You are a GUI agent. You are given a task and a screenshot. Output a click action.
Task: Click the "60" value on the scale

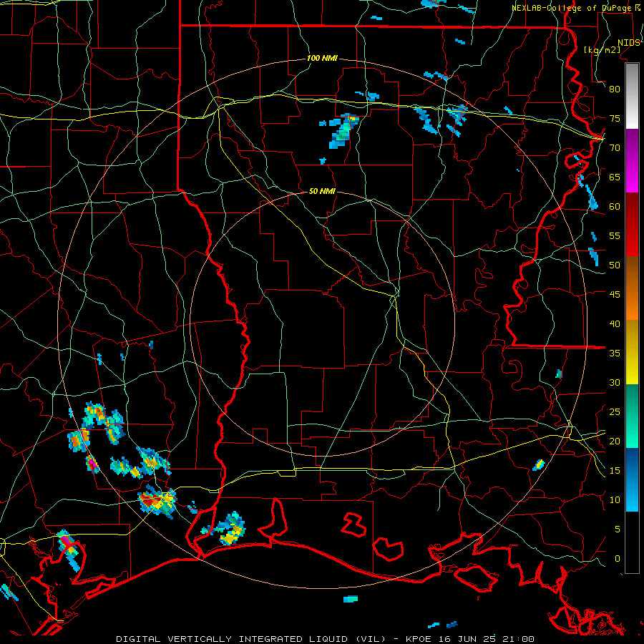(x=615, y=207)
